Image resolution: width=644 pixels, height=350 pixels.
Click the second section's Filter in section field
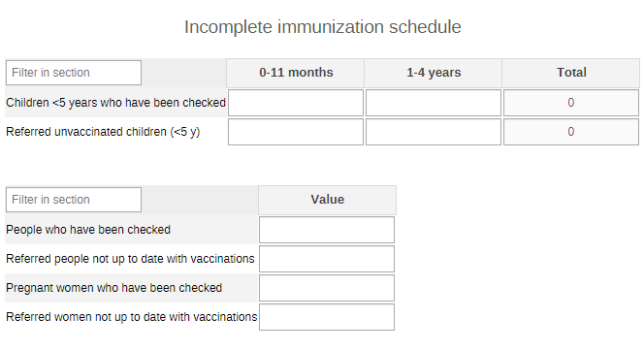tap(74, 200)
